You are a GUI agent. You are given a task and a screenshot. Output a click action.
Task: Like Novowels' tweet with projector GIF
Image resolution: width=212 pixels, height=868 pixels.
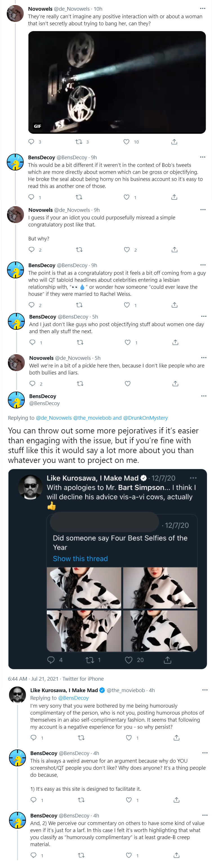tap(126, 142)
